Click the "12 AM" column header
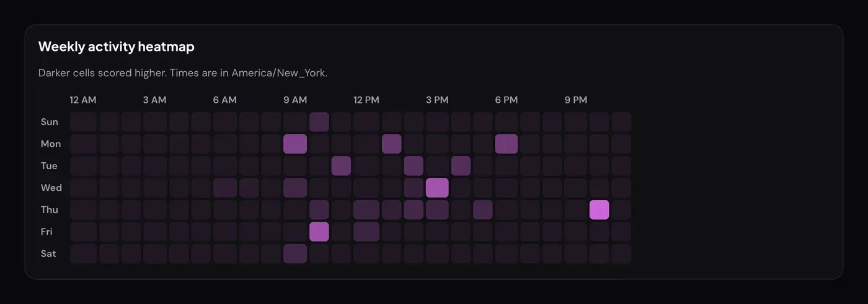The image size is (868, 304). tap(83, 100)
